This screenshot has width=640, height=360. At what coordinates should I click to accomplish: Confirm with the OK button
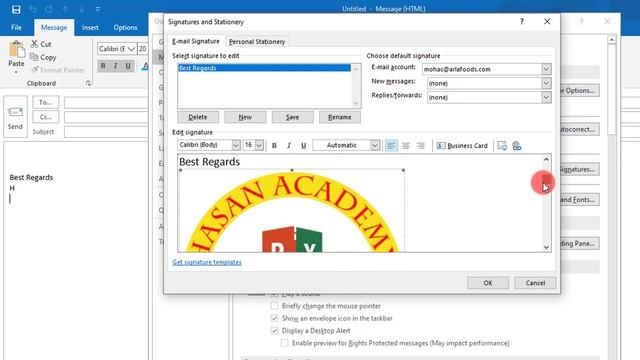(488, 283)
